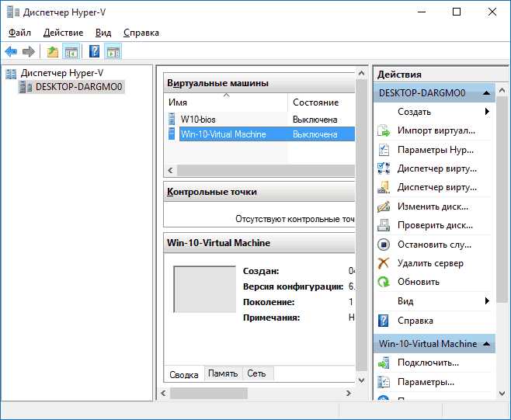This screenshot has height=420, width=511.
Task: Open the Действие menu
Action: point(63,33)
